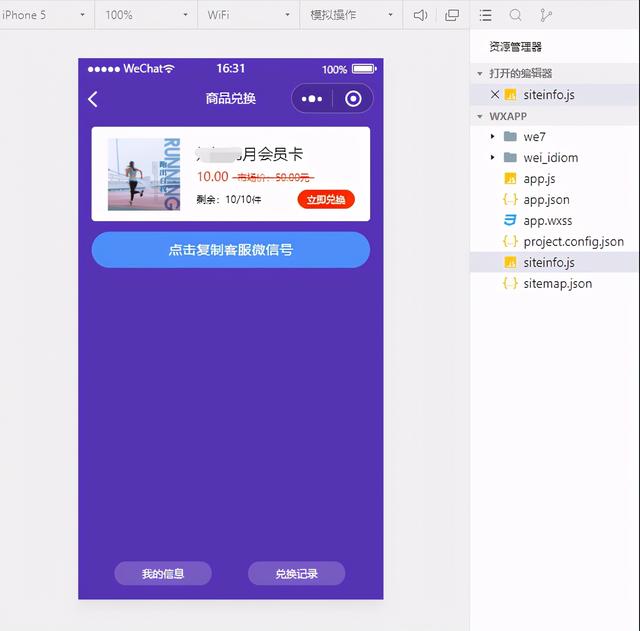Expand the wei_idiom folder arrow
The width and height of the screenshot is (640, 631).
pos(493,157)
